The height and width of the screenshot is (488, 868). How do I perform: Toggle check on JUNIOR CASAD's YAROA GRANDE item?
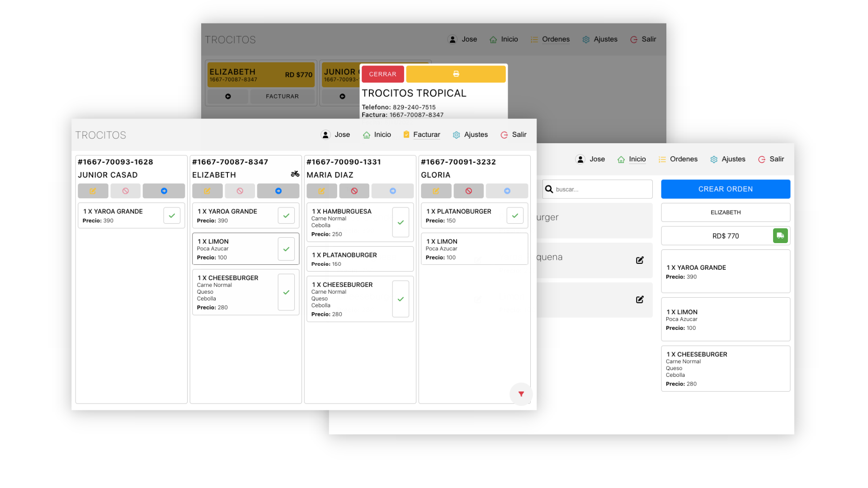172,216
